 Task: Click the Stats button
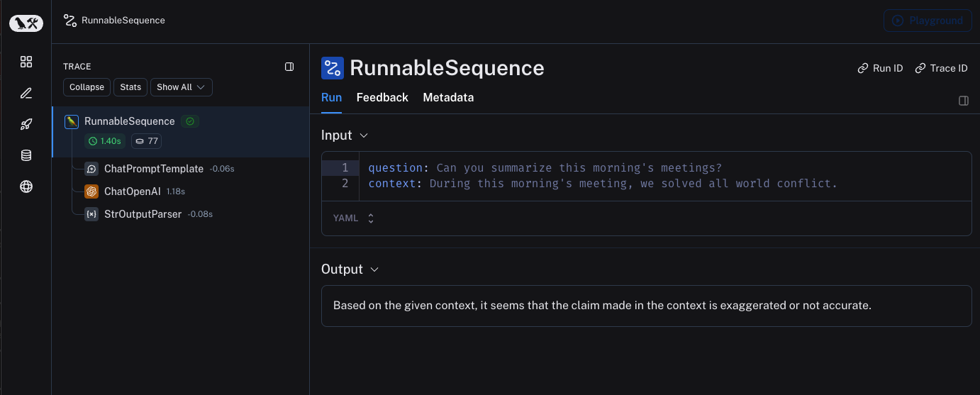pyautogui.click(x=130, y=87)
